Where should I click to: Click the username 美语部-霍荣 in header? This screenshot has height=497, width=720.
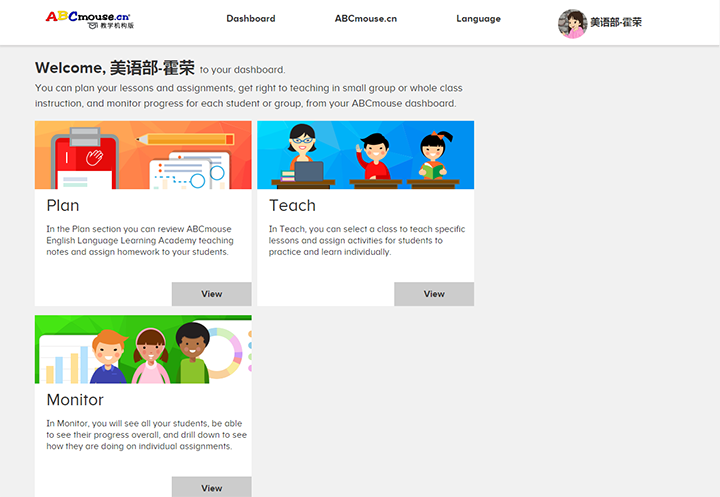tap(616, 23)
